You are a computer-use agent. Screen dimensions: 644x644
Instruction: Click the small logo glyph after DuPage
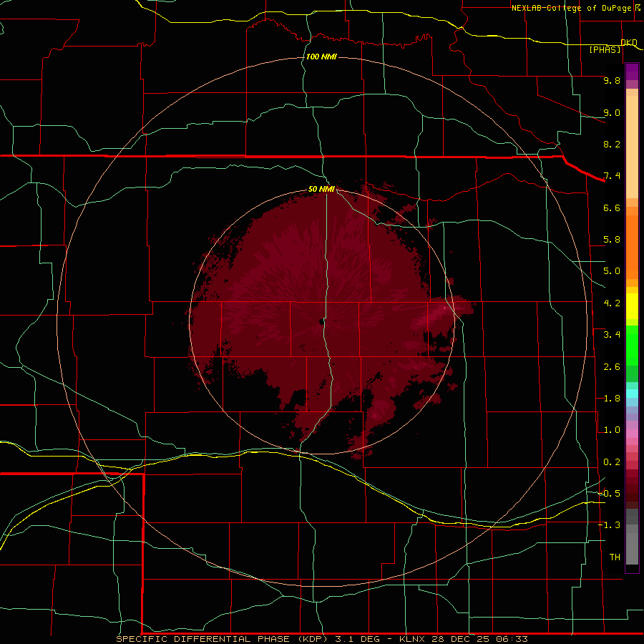point(638,7)
